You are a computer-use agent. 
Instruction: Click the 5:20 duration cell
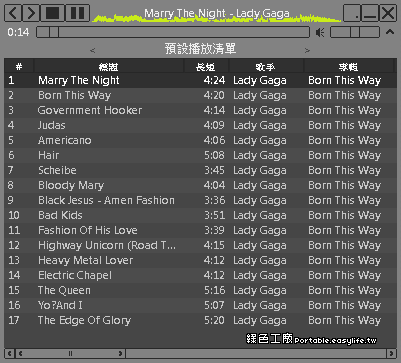[215, 320]
